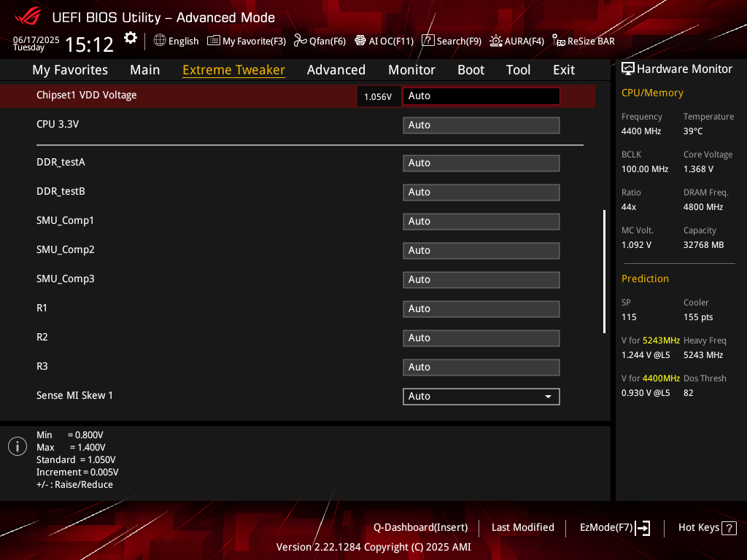Viewport: 747px width, 560px height.
Task: Click the 15:12 clock time
Action: 89,44
